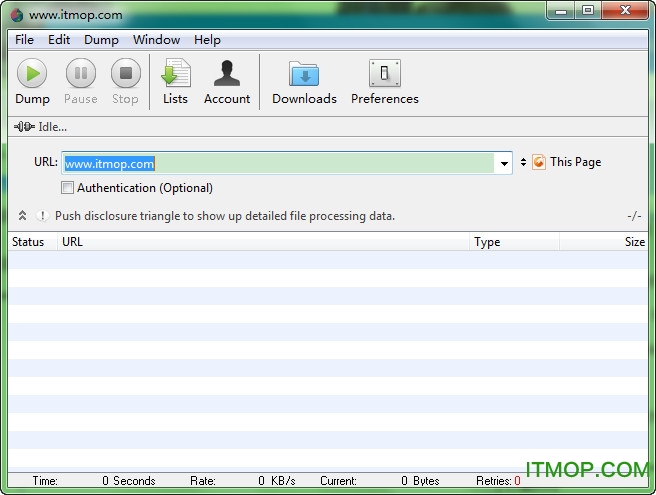The height and width of the screenshot is (495, 656).
Task: Enable the Authentication (Optional) checkbox
Action: pyautogui.click(x=68, y=188)
